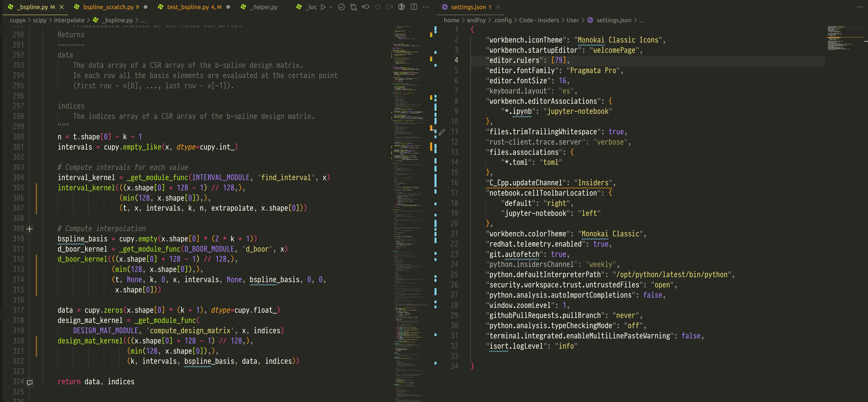
Task: Open the settings.json gear breadcrumb icon
Action: [590, 20]
